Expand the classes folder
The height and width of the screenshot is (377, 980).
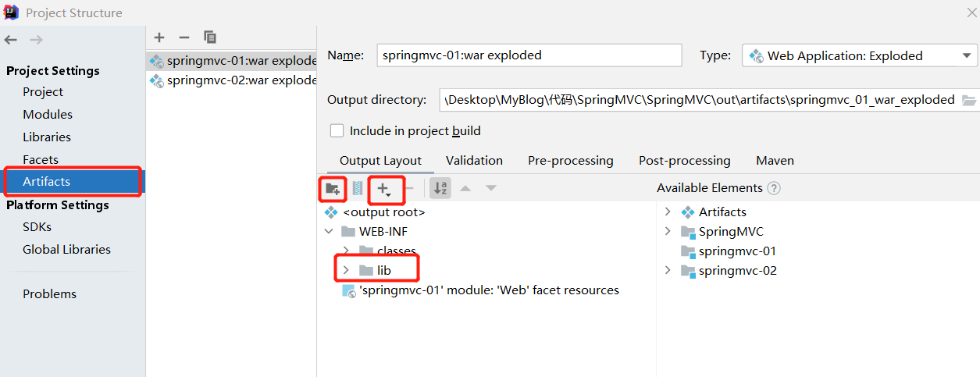346,251
